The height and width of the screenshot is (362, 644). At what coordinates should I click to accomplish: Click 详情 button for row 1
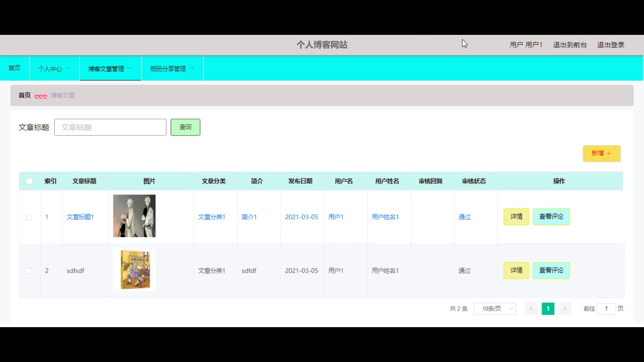[x=516, y=217]
